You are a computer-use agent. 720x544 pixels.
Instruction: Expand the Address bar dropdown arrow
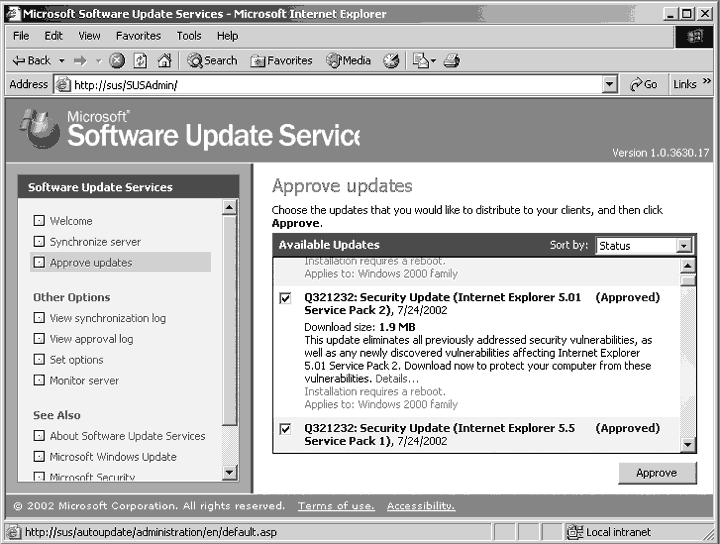tap(610, 85)
